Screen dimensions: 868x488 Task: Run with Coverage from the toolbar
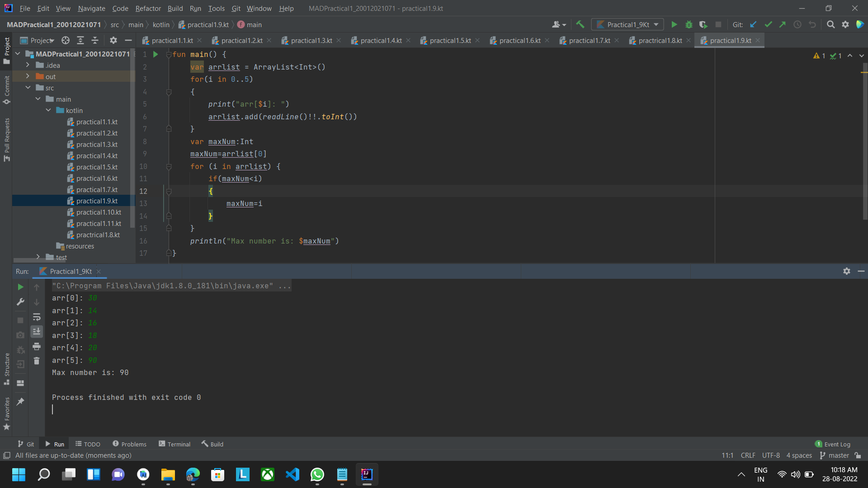click(703, 24)
